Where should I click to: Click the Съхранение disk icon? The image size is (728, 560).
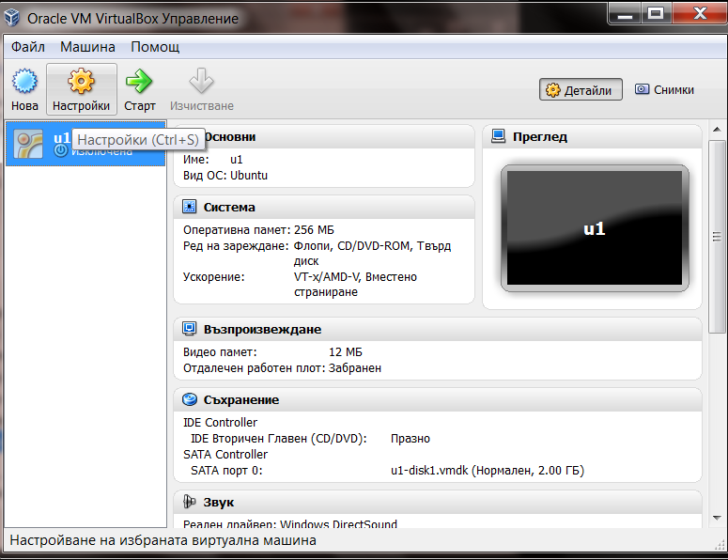(x=190, y=400)
